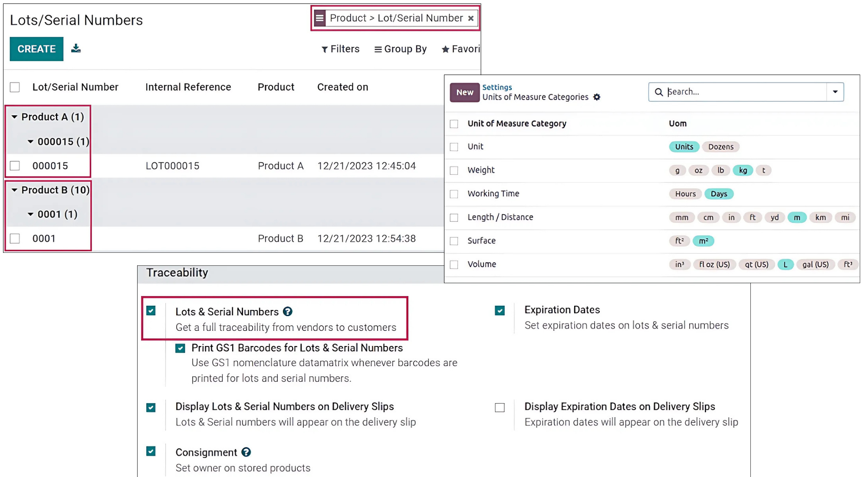
Task: Enable Display Expiration Dates on Delivery Slips
Action: click(x=500, y=408)
